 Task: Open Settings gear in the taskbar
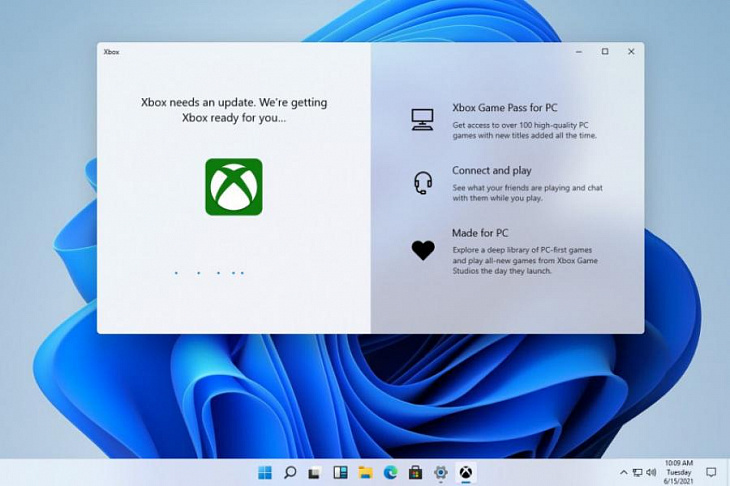pyautogui.click(x=440, y=473)
